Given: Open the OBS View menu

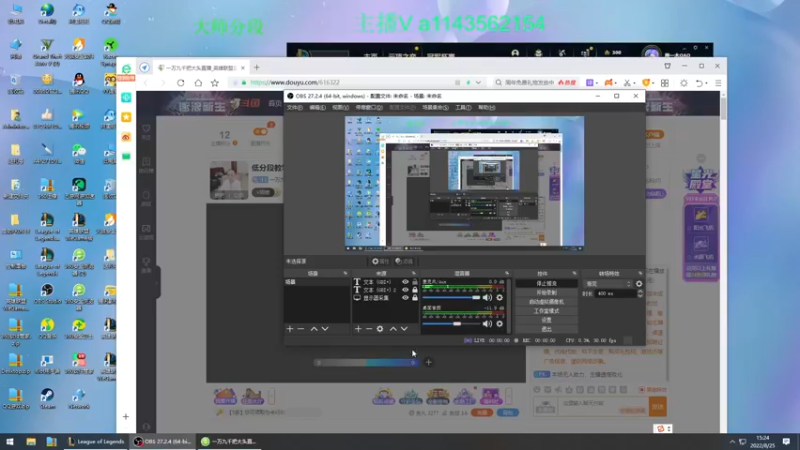Looking at the screenshot, I should (340, 108).
